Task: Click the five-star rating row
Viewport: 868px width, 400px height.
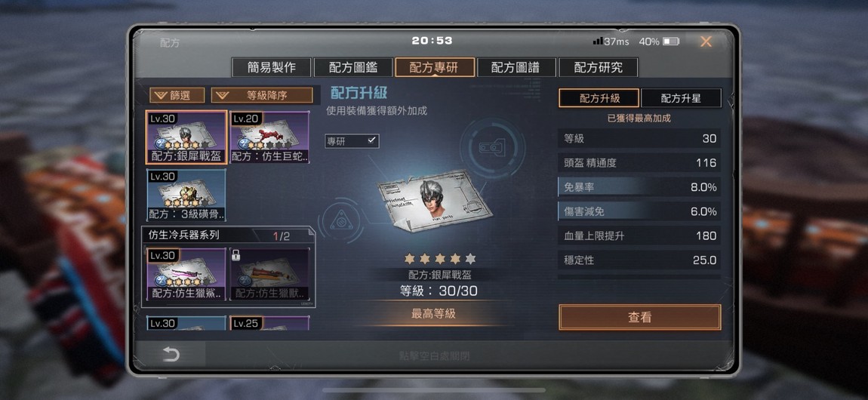Action: click(x=440, y=258)
